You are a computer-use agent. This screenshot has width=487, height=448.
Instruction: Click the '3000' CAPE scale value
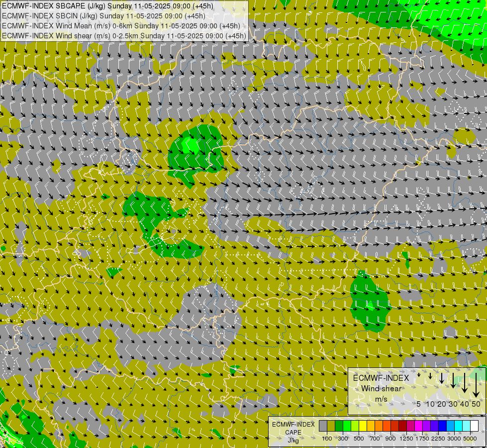coord(454,439)
